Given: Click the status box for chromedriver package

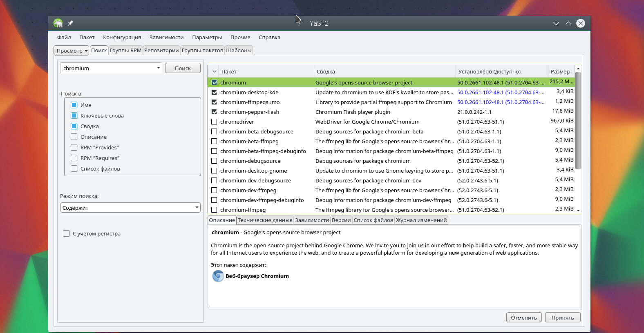Looking at the screenshot, I should [x=214, y=122].
